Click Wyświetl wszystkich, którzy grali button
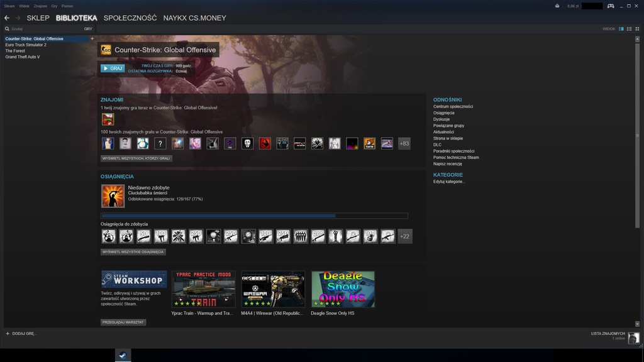This screenshot has width=644, height=362. [x=136, y=158]
